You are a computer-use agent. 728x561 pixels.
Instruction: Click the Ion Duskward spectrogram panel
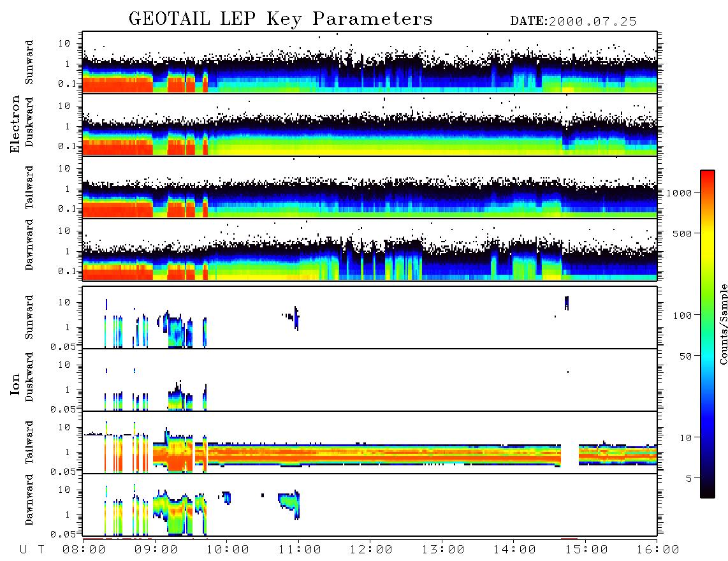tap(370, 380)
